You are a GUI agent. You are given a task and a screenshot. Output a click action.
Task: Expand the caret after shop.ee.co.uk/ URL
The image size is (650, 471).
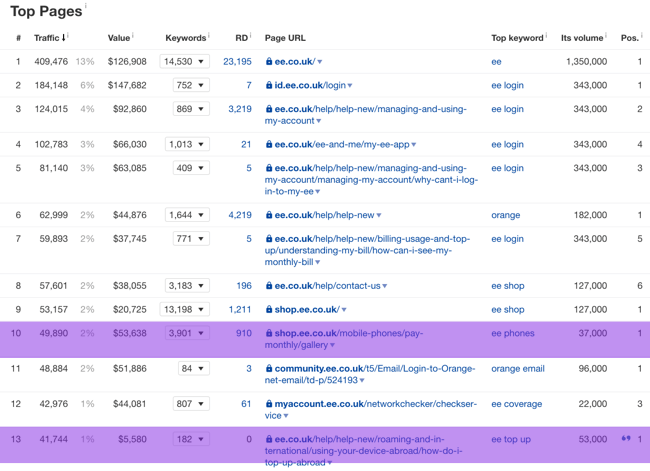(x=343, y=310)
